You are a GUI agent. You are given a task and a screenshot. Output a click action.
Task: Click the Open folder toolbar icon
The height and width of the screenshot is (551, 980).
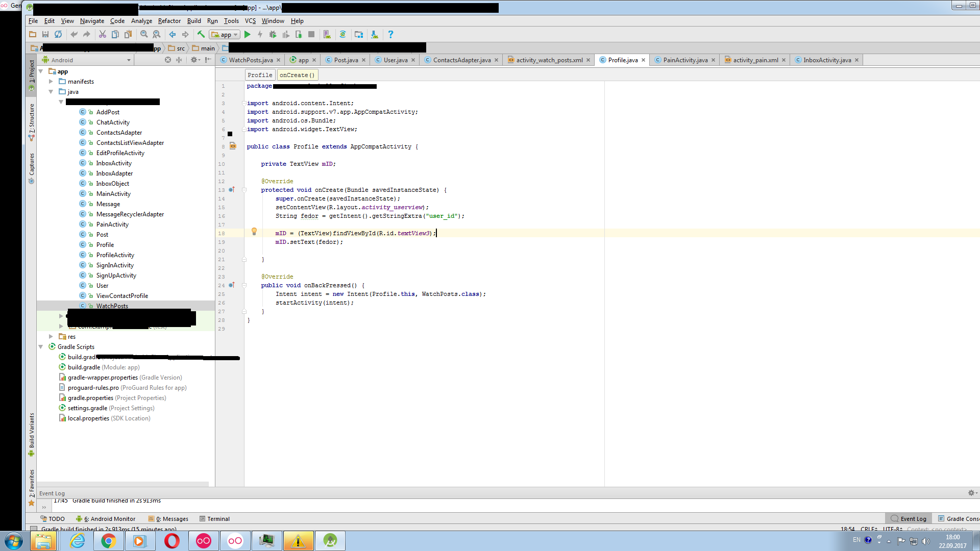(x=33, y=34)
